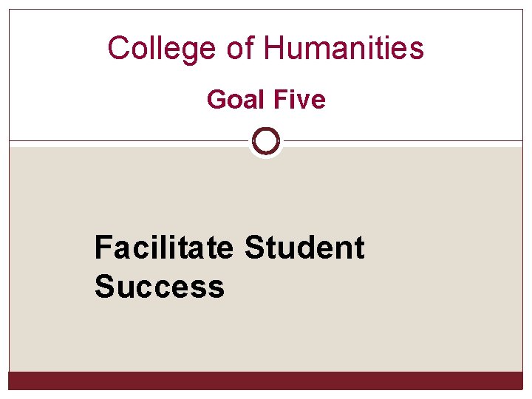The width and height of the screenshot is (532, 399).
Task: Click the "College of Humanities" title
Action: click(265, 49)
